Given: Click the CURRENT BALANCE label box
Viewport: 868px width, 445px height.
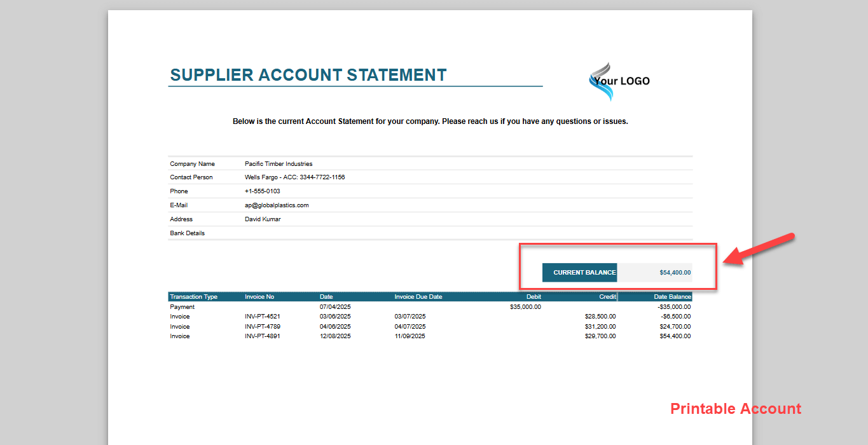Looking at the screenshot, I should [579, 273].
